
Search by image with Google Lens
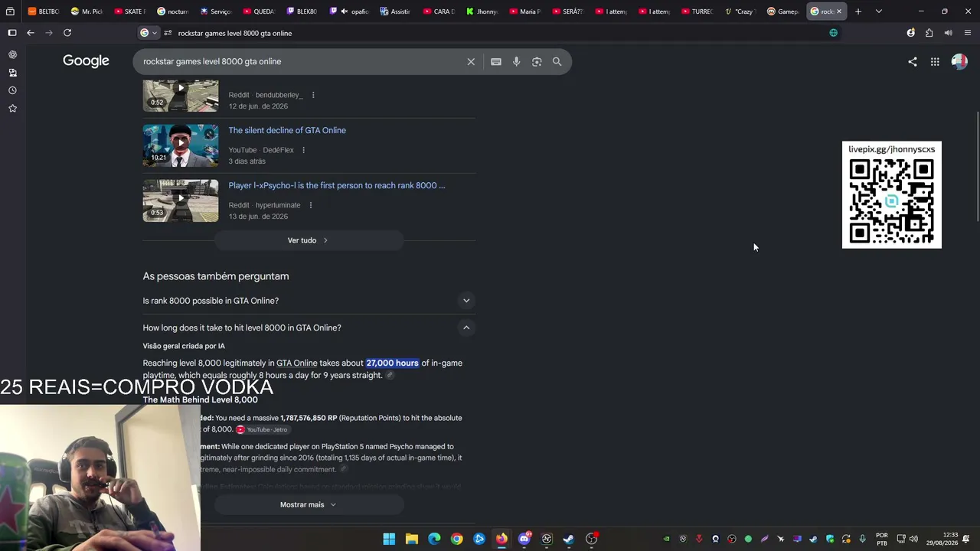537,62
